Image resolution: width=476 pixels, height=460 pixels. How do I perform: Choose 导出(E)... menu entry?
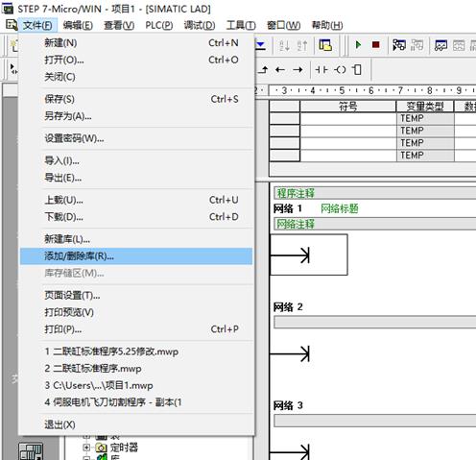pos(136,178)
